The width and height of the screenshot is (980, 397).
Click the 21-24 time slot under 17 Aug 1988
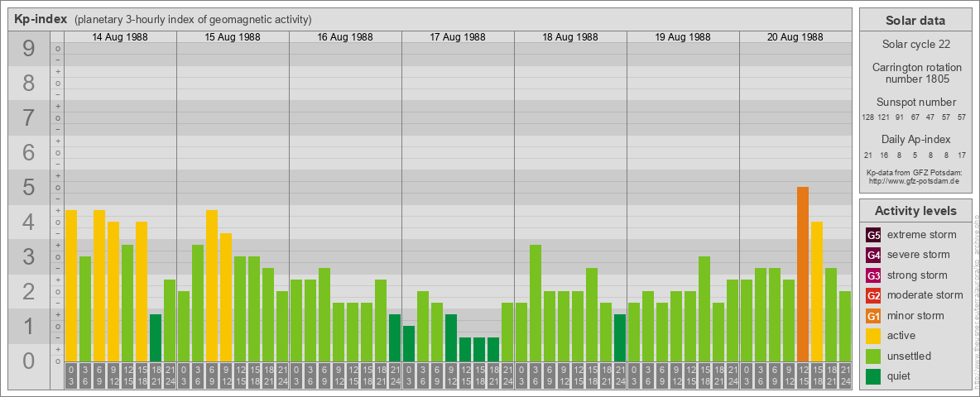(x=507, y=376)
